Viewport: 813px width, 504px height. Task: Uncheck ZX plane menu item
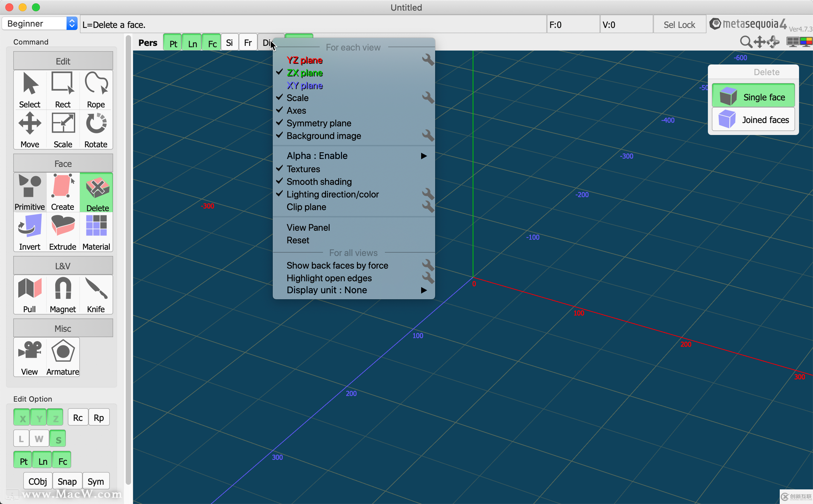pyautogui.click(x=354, y=73)
